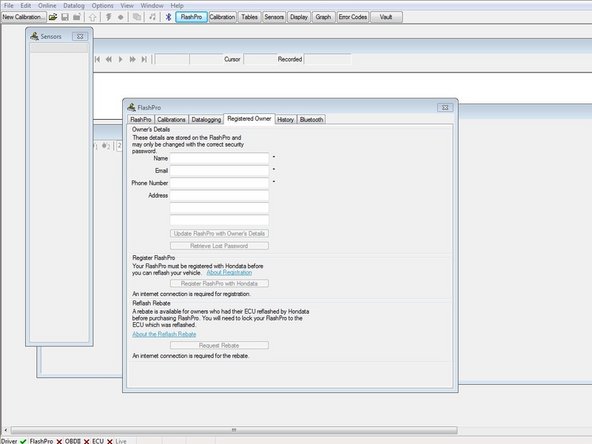Click the FlashPro toolbar button
The width and height of the screenshot is (592, 444).
[x=191, y=17]
